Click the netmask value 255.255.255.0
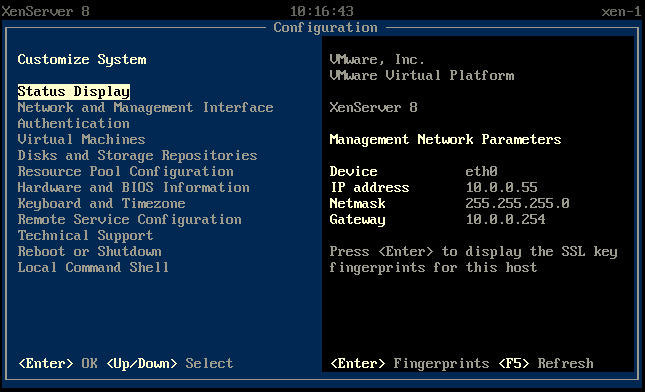 pyautogui.click(x=517, y=204)
